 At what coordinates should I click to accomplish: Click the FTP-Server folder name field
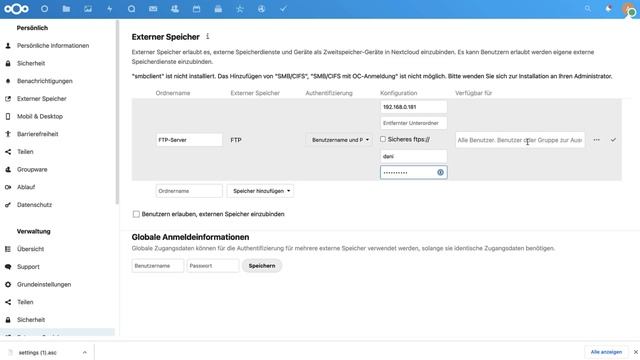189,140
